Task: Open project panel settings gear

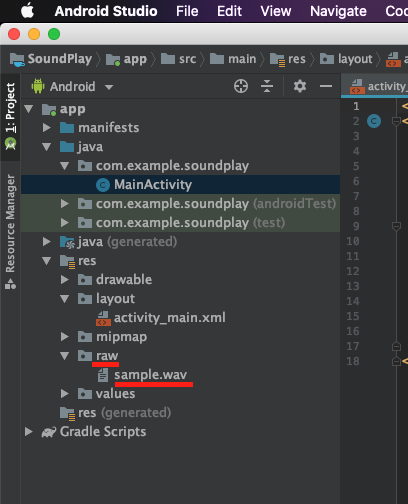Action: pos(300,86)
